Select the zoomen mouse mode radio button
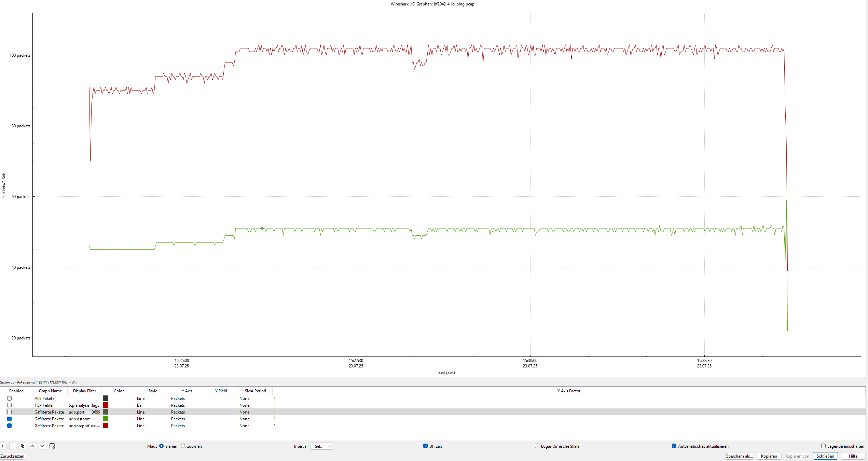Viewport: 868px width, 461px height. (183, 446)
